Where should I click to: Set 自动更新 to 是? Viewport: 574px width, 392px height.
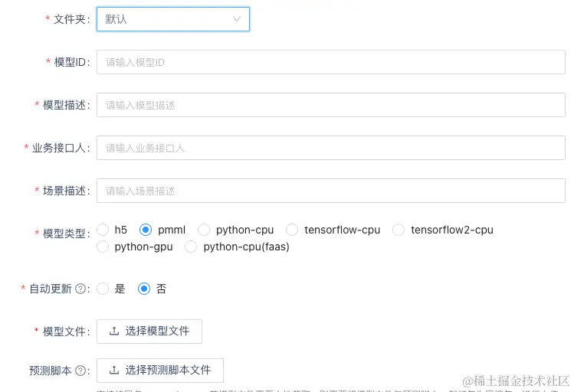coord(103,289)
